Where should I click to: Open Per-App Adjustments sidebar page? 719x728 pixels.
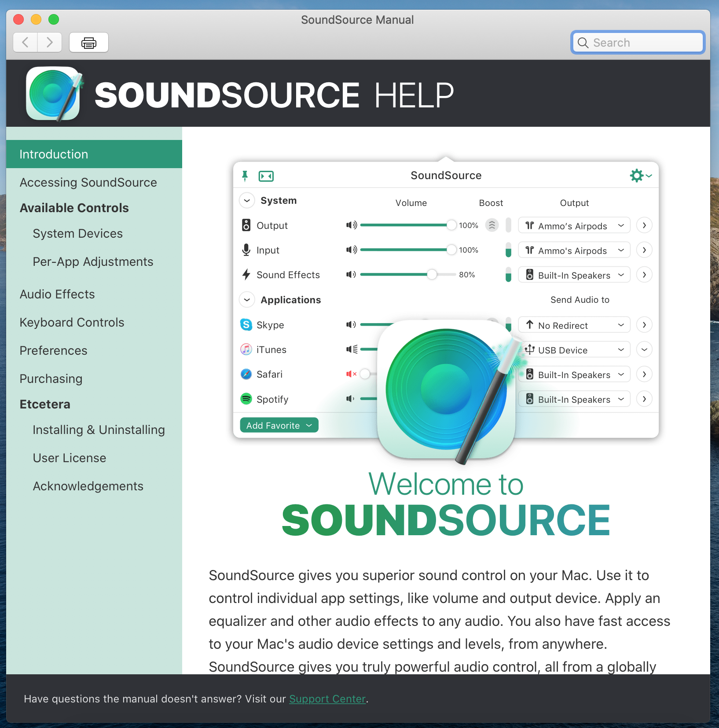[x=93, y=261]
